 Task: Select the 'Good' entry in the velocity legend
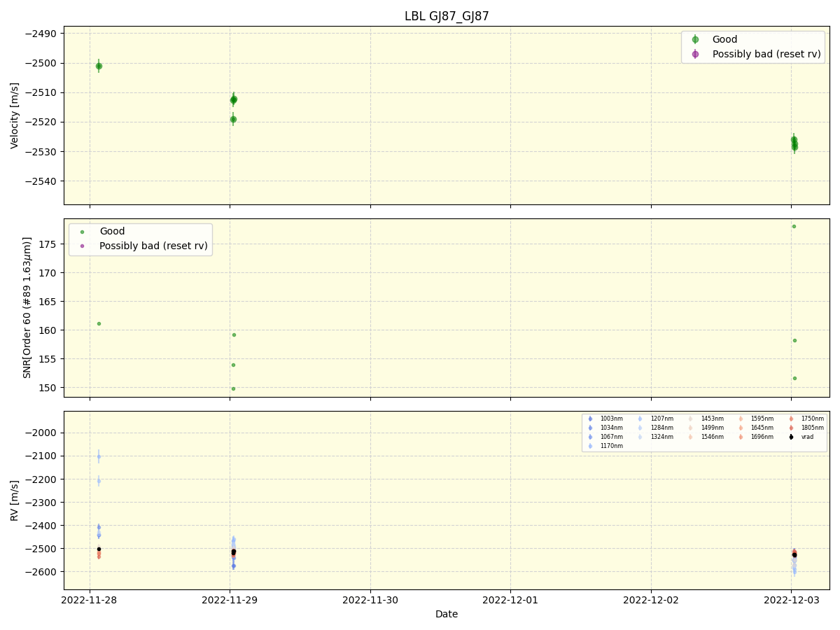724,39
